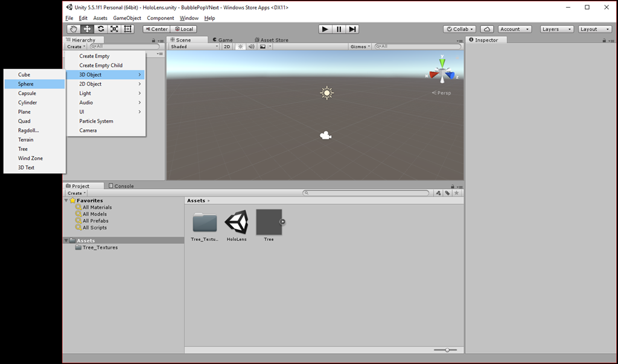Viewport: 618px width, 364px height.
Task: Select the Hand tool
Action: pyautogui.click(x=73, y=29)
